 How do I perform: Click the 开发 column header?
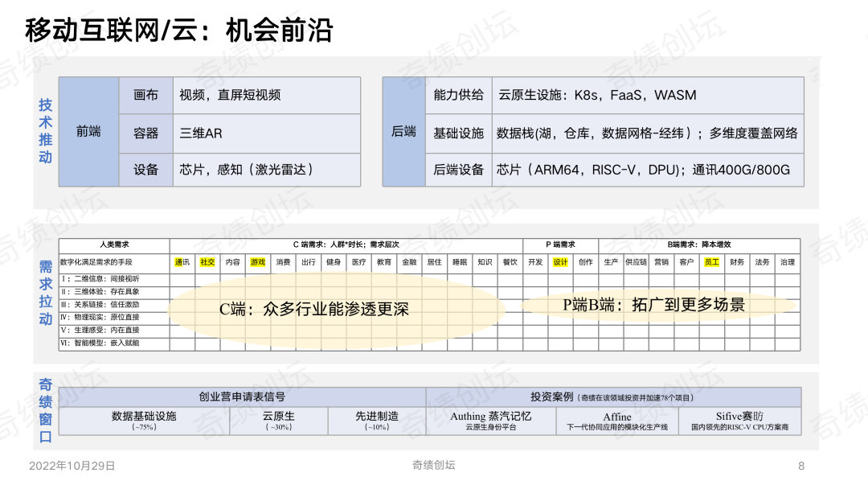click(535, 262)
